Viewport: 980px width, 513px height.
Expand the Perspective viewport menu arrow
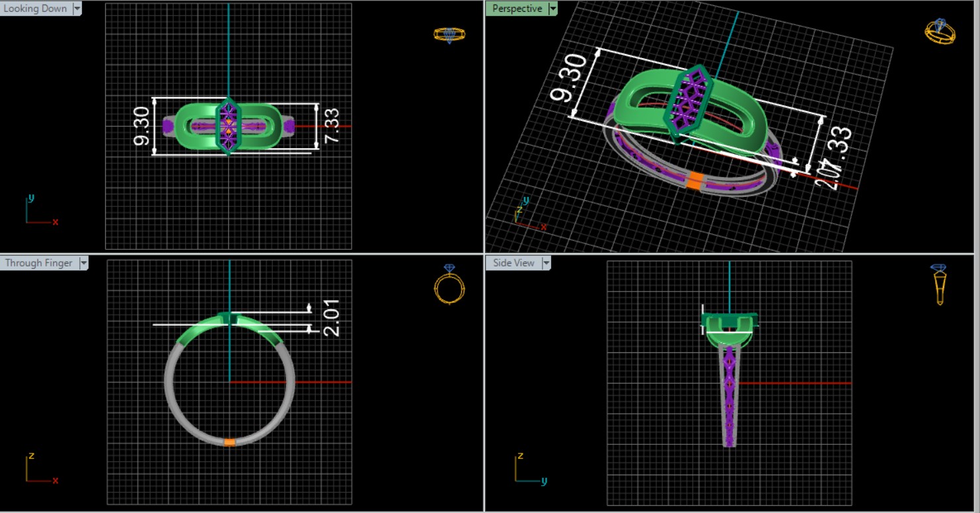tap(552, 9)
